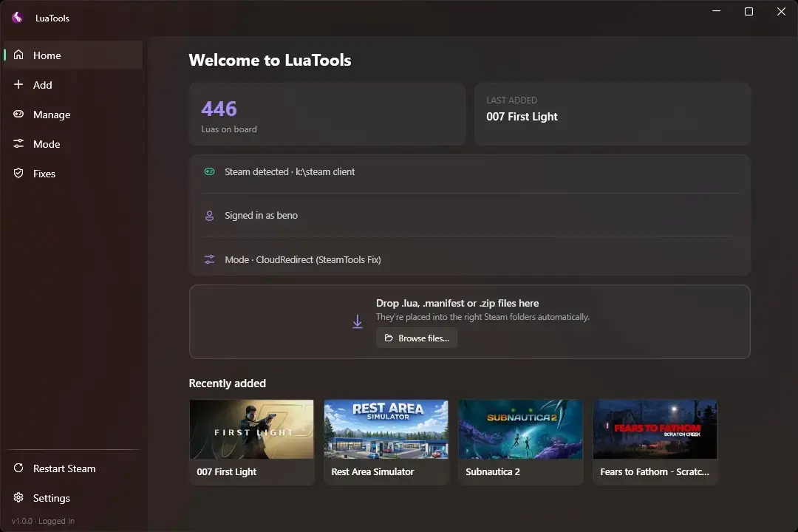This screenshot has height=532, width=798.
Task: Click the placed into Steam folders description
Action: click(x=482, y=317)
